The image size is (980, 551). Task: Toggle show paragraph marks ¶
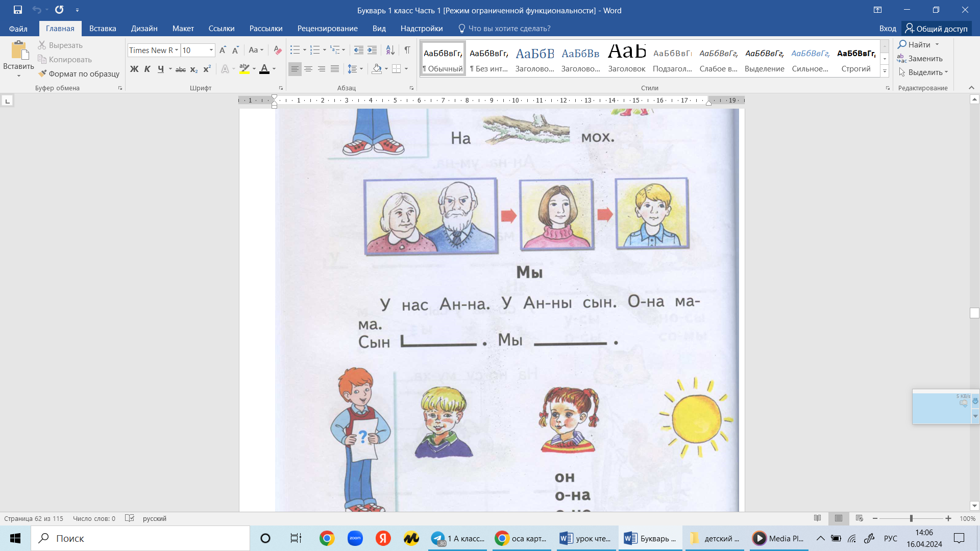point(407,50)
